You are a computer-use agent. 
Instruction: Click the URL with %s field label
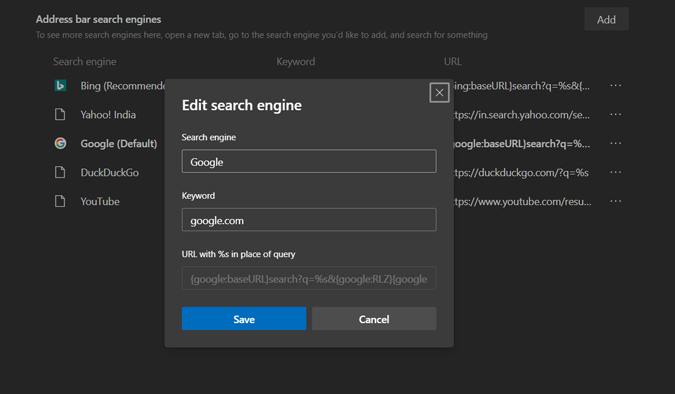[238, 254]
